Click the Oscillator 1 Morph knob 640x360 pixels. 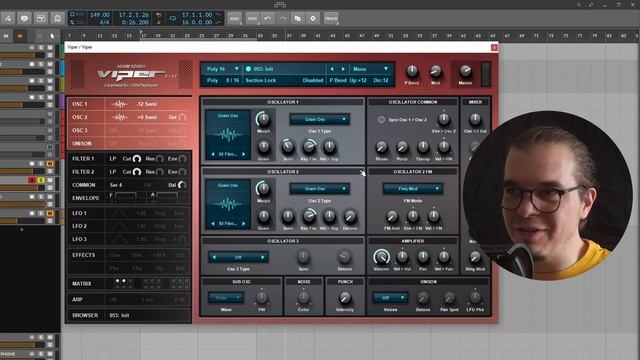pyautogui.click(x=263, y=119)
